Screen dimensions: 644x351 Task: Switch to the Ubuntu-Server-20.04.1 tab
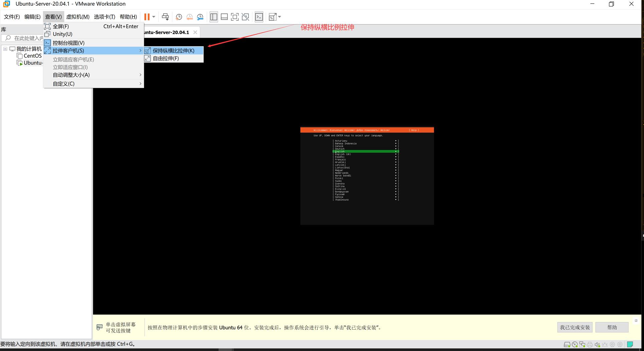(166, 32)
